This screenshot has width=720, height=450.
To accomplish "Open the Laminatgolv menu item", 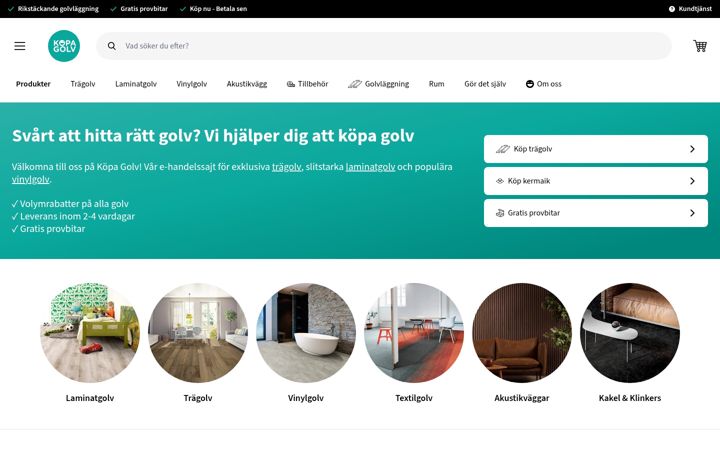I will (136, 84).
